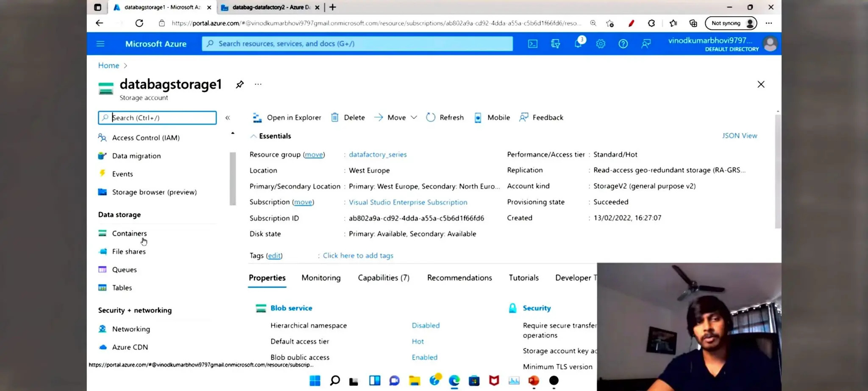This screenshot has width=868, height=391.
Task: Open Containers under Data storage
Action: tap(129, 233)
